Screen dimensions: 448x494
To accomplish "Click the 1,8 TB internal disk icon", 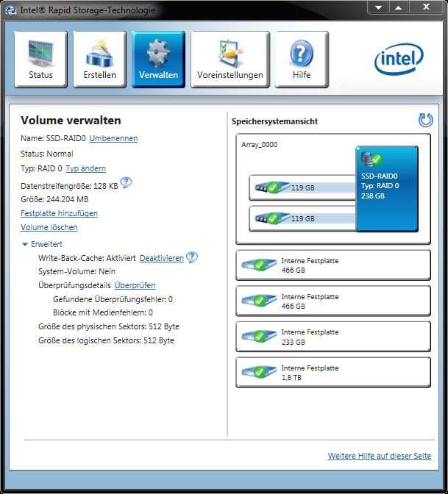I will pyautogui.click(x=259, y=373).
